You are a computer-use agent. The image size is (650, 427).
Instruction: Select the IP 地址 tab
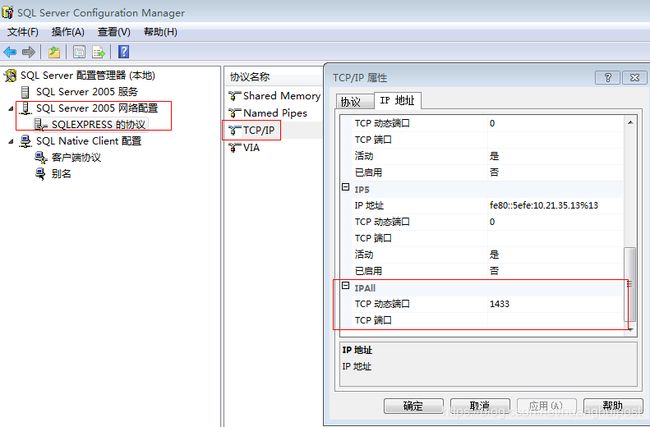(x=398, y=100)
